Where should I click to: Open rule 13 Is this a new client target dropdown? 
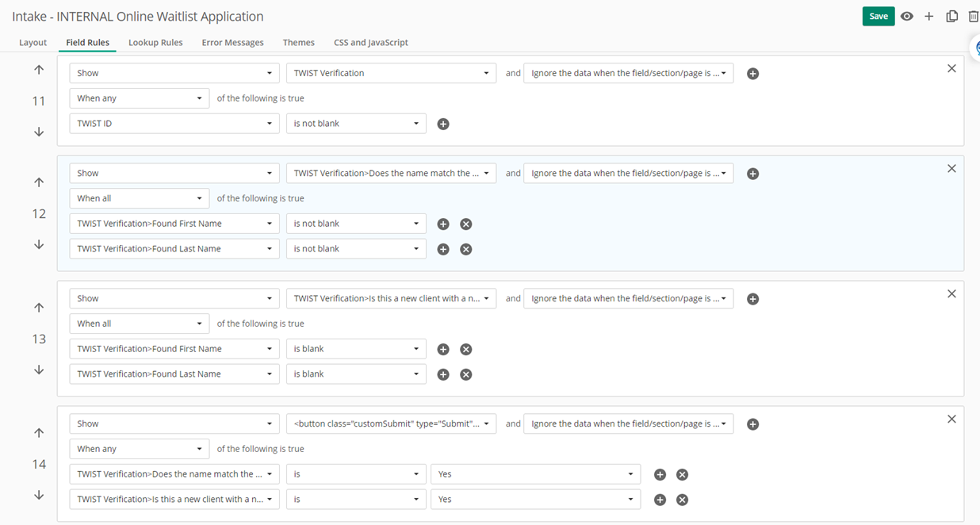(391, 298)
